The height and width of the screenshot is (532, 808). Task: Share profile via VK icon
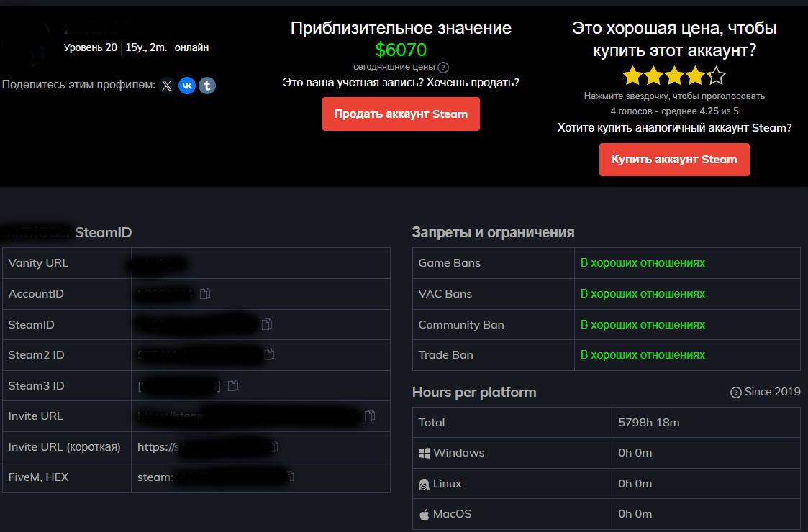[x=187, y=86]
